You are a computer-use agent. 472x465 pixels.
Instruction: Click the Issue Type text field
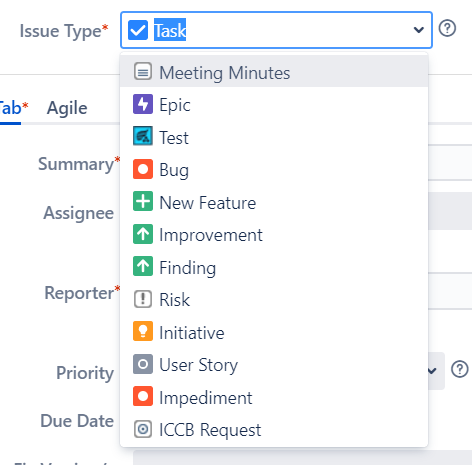(276, 30)
